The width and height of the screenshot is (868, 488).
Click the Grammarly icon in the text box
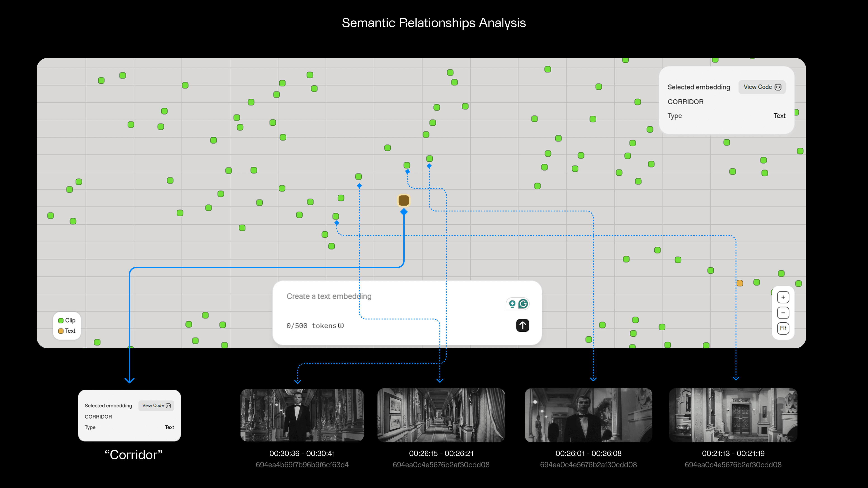click(523, 304)
